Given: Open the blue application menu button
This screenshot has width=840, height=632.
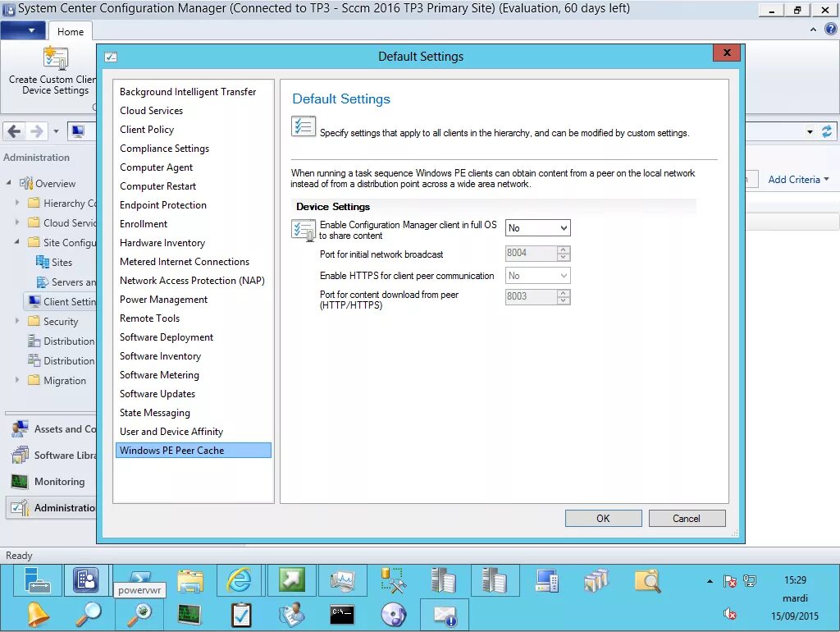Looking at the screenshot, I should coord(23,30).
